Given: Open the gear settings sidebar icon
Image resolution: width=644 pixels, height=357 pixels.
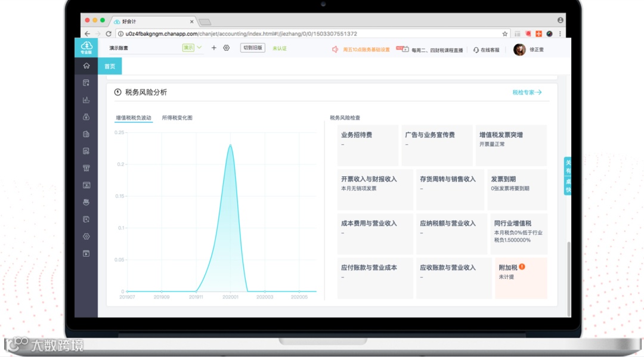Looking at the screenshot, I should (86, 237).
